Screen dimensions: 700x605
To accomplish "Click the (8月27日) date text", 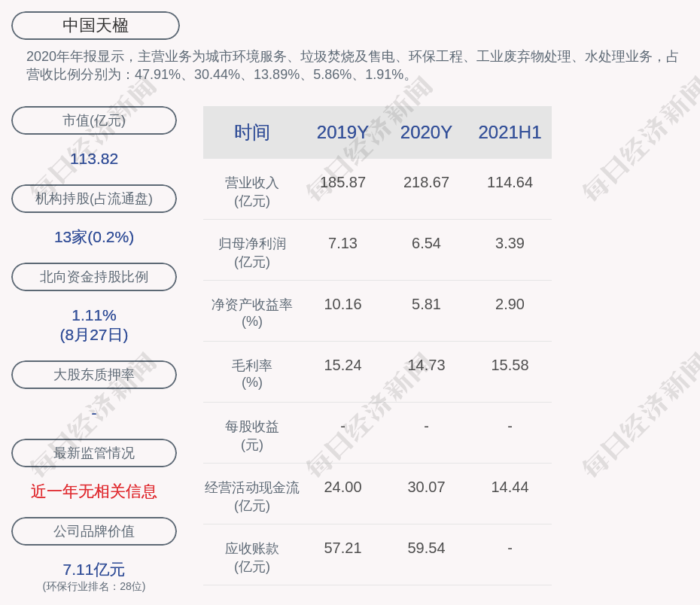I will coord(94,335).
